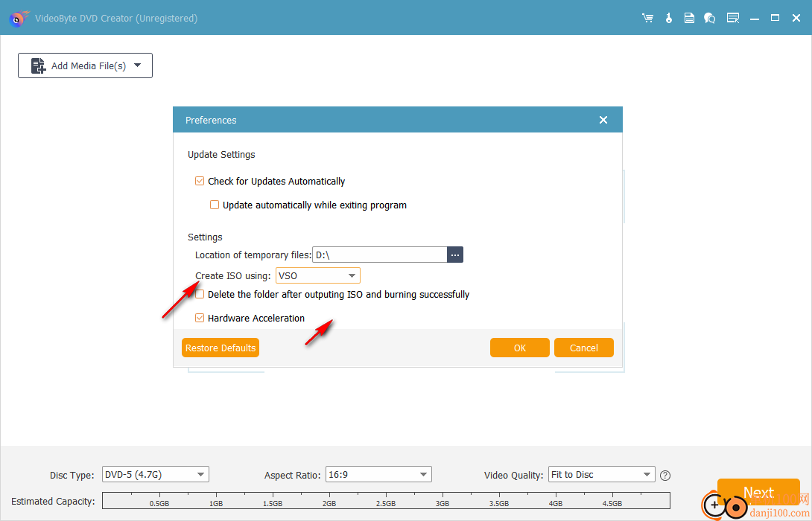Click the orange Next button
812x521 pixels.
click(x=758, y=492)
